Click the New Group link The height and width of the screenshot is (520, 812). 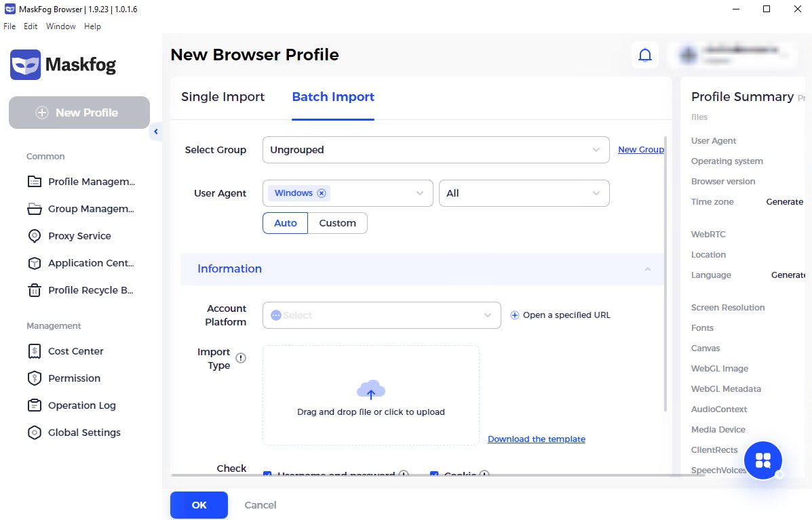coord(641,150)
